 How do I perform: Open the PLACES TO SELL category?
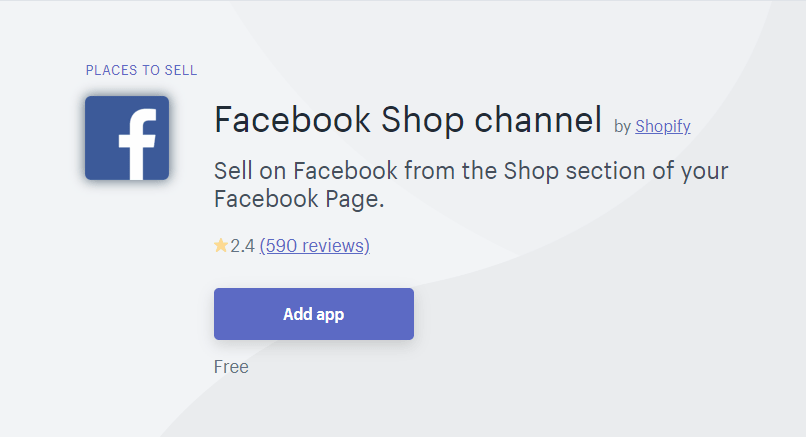coord(141,70)
